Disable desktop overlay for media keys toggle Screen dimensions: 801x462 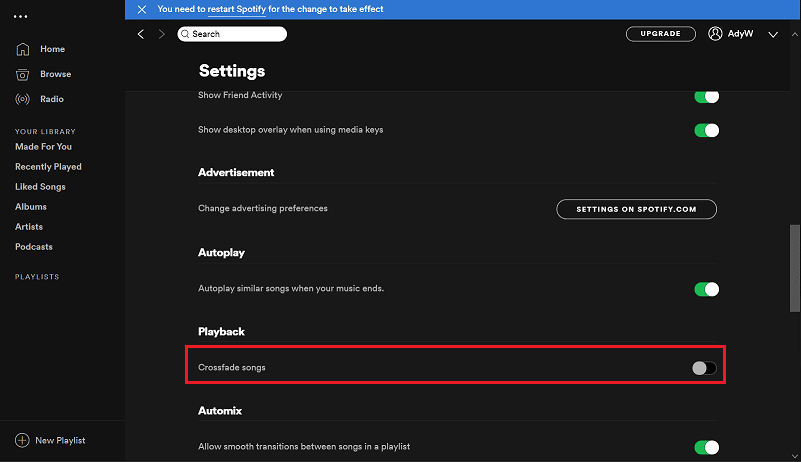706,130
